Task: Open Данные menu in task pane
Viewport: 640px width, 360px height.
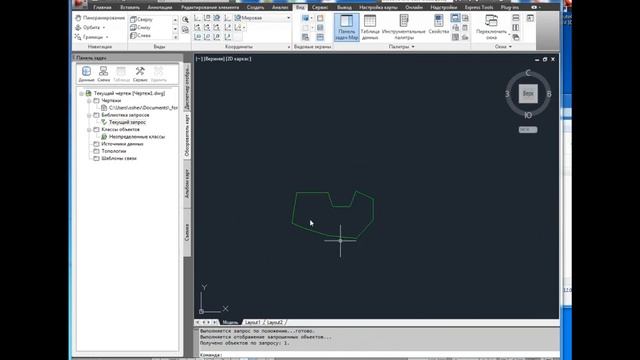Action: (86, 74)
